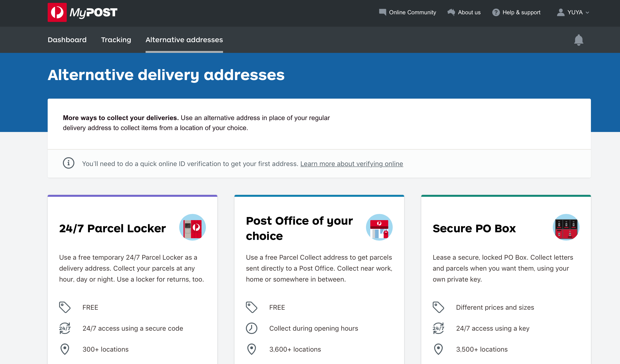Click the Alternative delivery addresses page title
This screenshot has height=364, width=620.
click(166, 75)
